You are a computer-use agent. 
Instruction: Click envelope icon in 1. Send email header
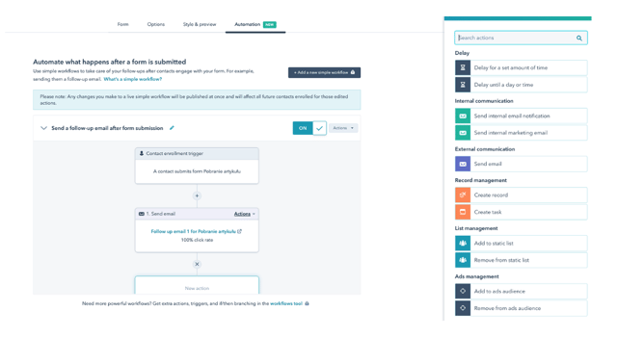142,214
